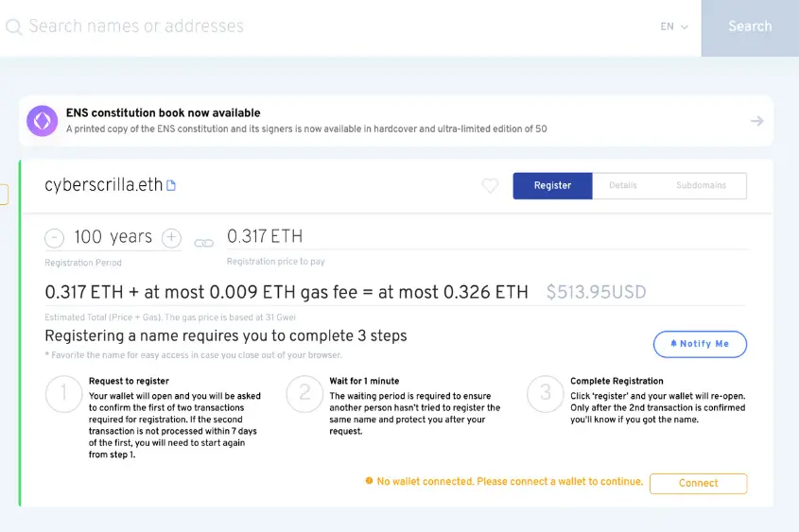Copy the cyberscrilla.eth name via copy icon
Viewport: 799px width, 532px height.
pyautogui.click(x=171, y=185)
